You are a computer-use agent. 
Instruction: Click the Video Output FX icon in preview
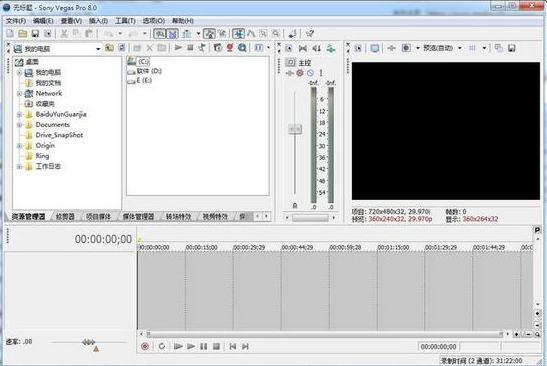click(x=391, y=48)
